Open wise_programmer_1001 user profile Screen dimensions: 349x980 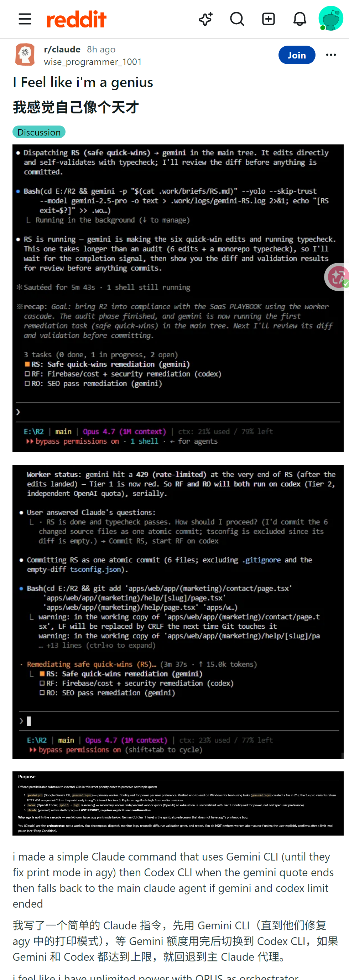[x=93, y=62]
